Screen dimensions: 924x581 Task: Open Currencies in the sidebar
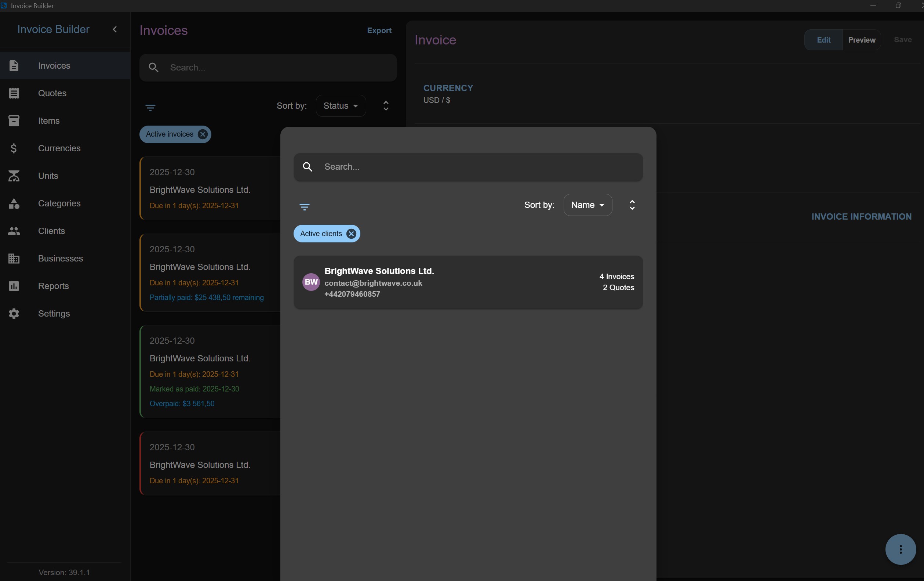[x=65, y=148]
